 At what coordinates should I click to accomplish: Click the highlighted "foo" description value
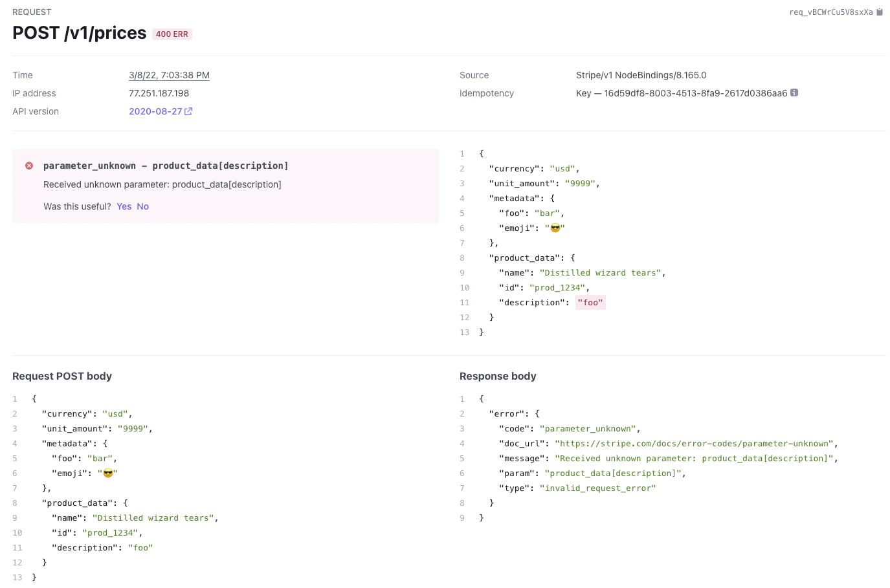[x=590, y=302]
